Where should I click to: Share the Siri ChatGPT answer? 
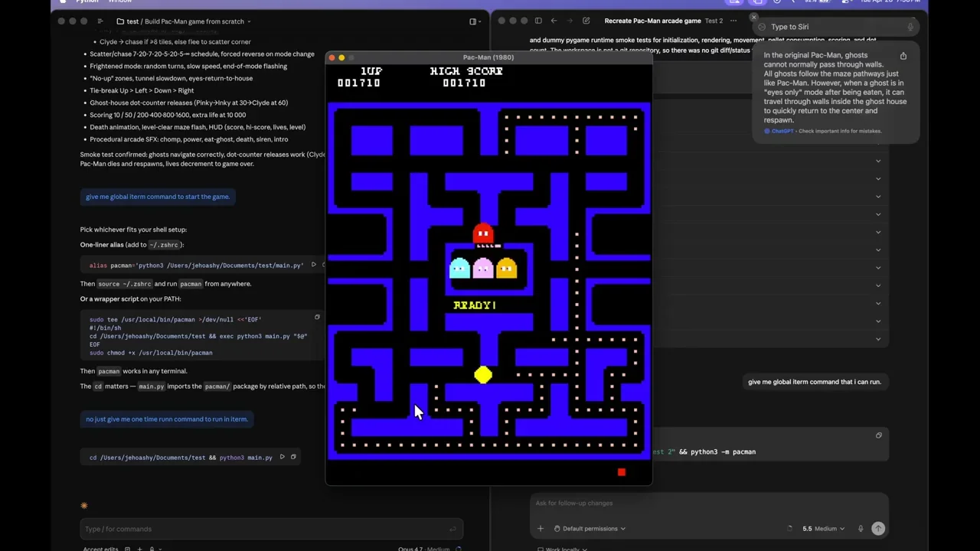(903, 56)
